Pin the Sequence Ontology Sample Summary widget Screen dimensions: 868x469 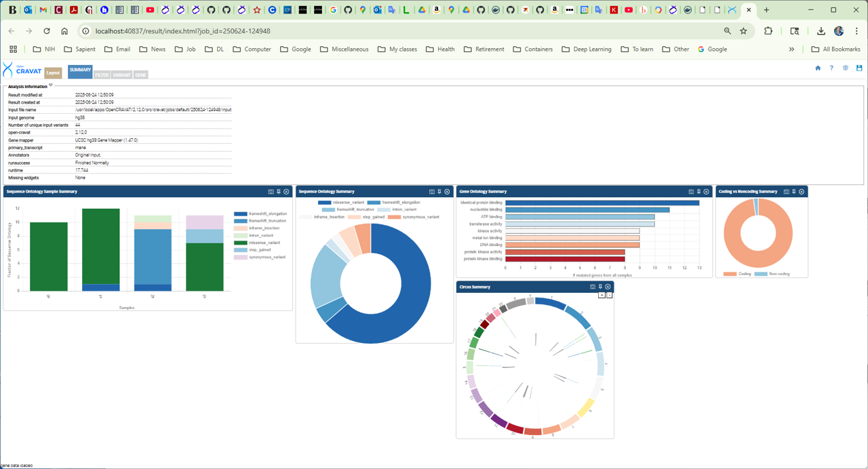click(279, 192)
